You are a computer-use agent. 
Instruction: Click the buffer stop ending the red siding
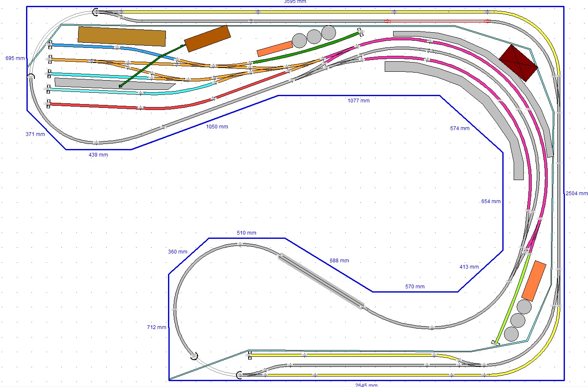pos(49,104)
